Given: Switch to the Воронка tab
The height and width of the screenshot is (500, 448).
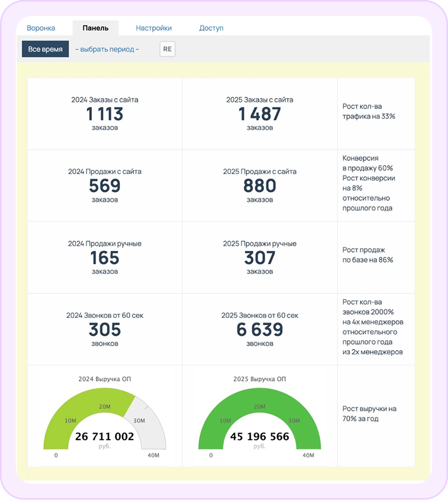Looking at the screenshot, I should click(x=41, y=28).
